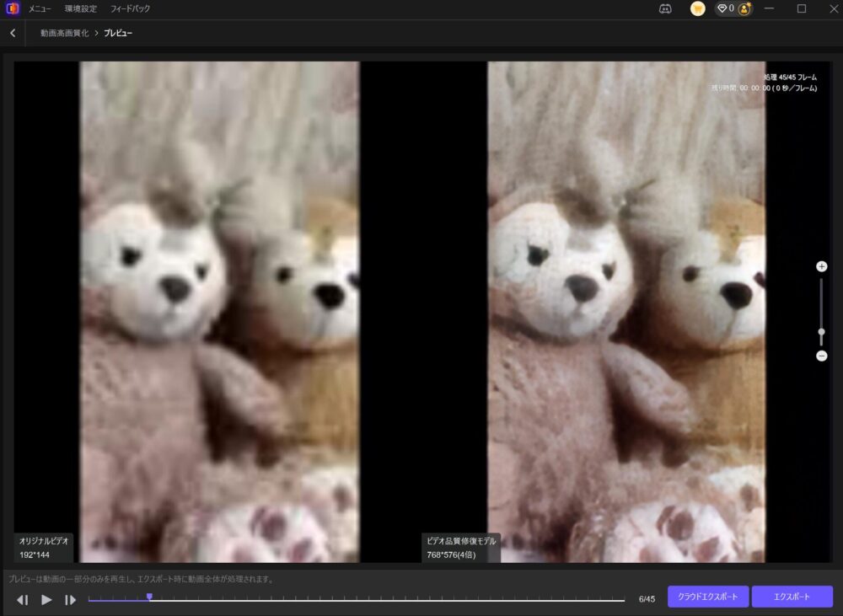Step forward one frame
The height and width of the screenshot is (616, 843).
click(x=71, y=600)
